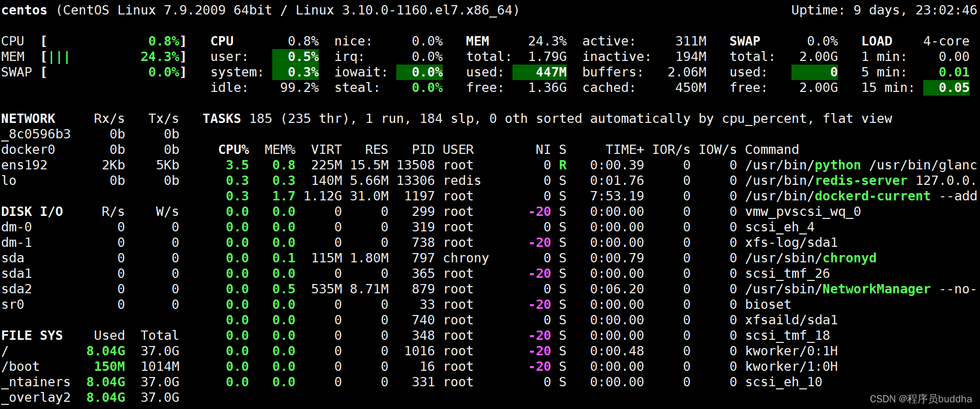Click the MEM% column header

tap(280, 150)
